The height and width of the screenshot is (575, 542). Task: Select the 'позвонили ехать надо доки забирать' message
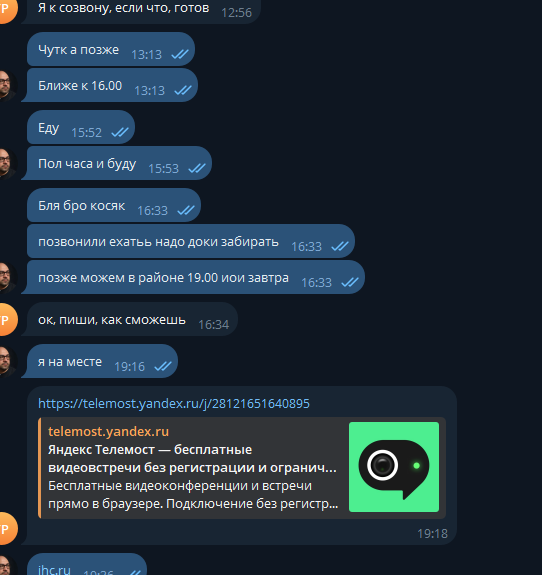click(191, 241)
